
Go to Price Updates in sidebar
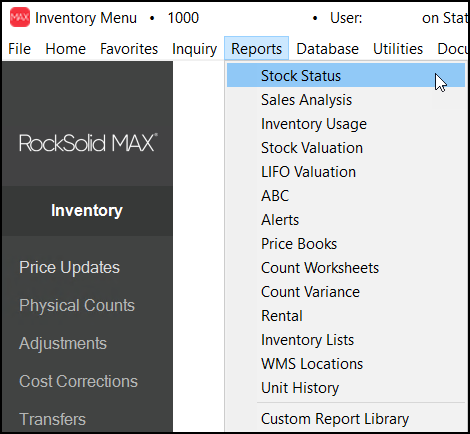click(x=69, y=267)
